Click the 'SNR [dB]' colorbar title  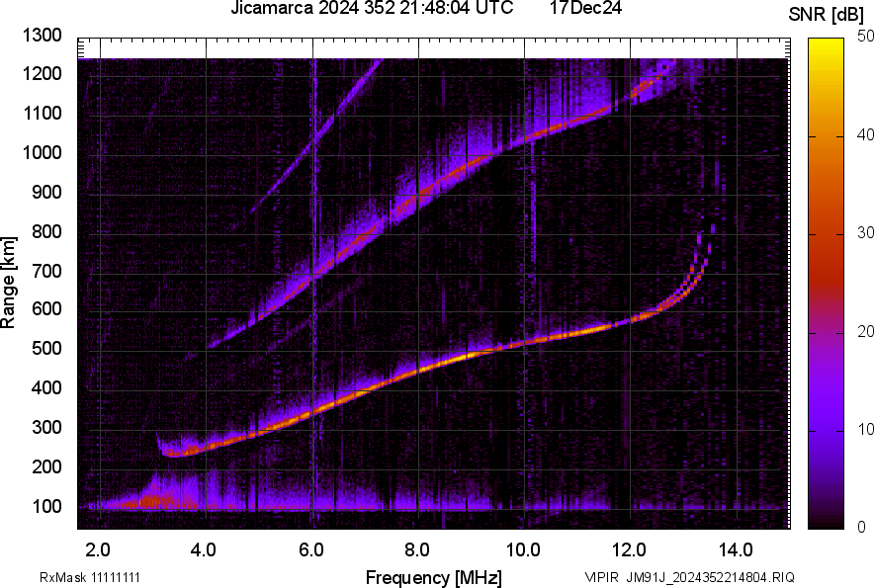(x=827, y=15)
